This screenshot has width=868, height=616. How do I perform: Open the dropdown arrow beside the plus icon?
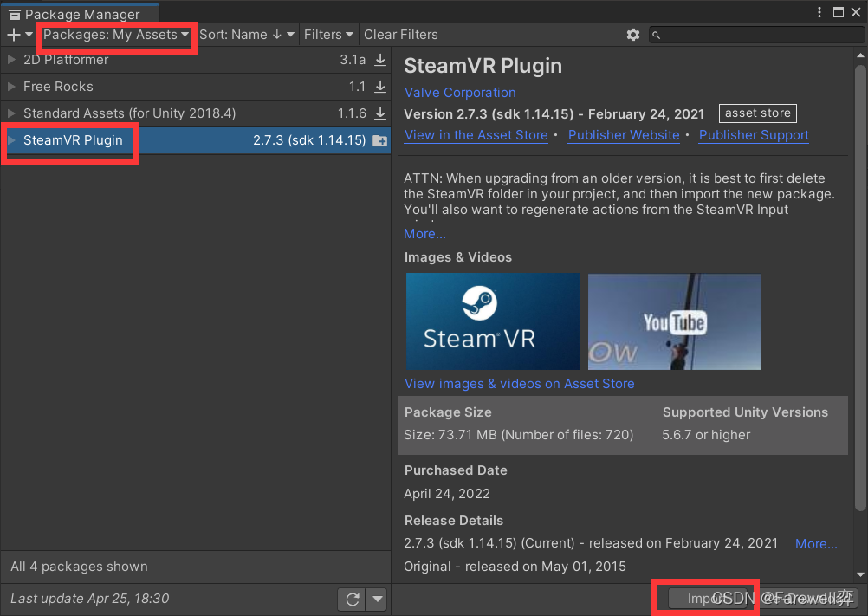coord(29,35)
